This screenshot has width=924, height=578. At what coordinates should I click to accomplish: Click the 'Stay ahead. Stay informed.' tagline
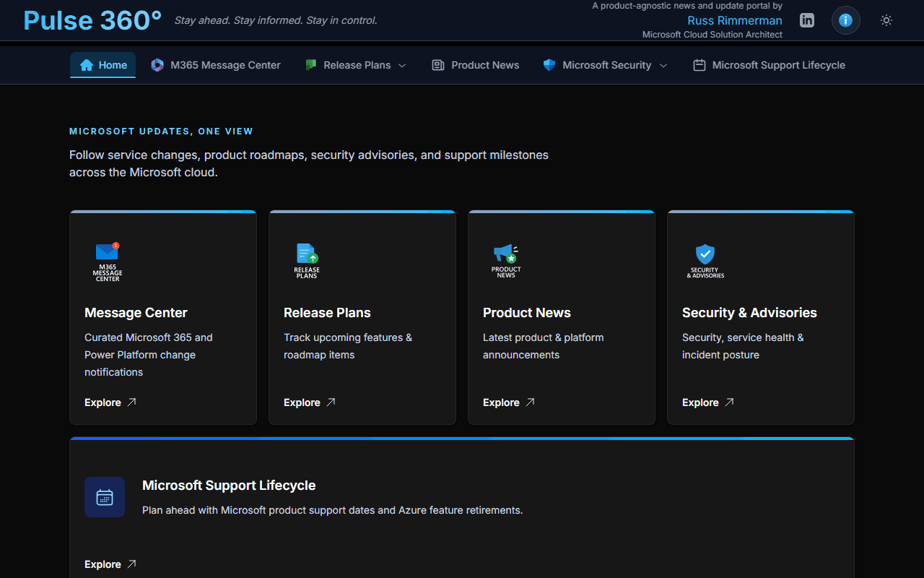[276, 20]
